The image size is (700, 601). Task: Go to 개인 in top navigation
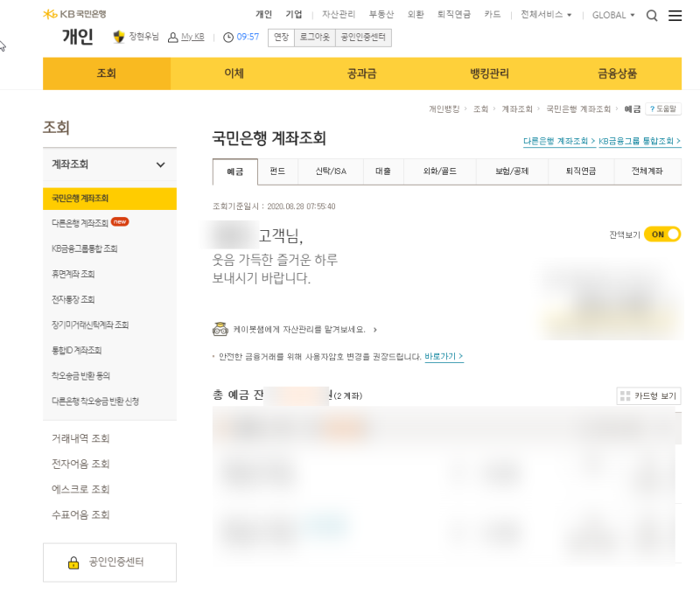tap(263, 15)
